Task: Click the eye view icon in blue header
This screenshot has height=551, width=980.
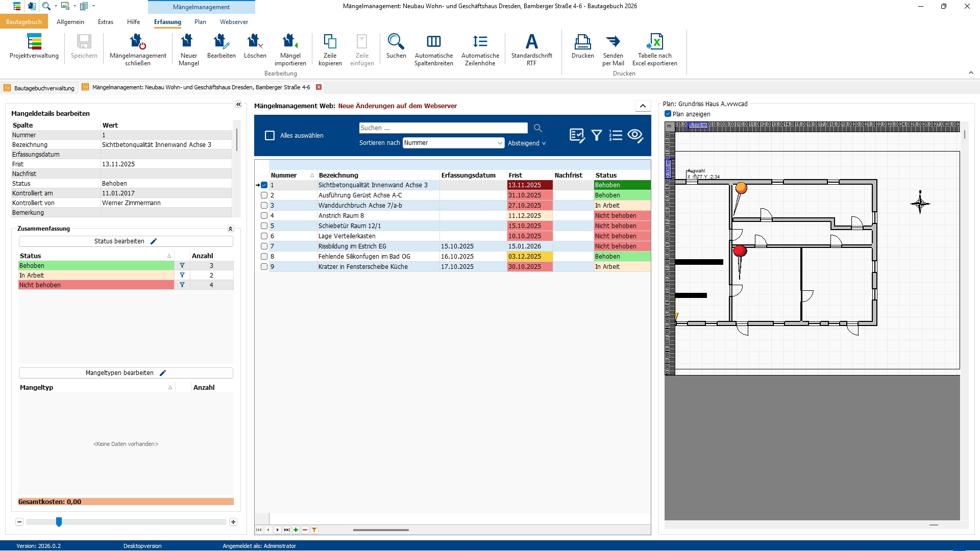Action: 635,135
